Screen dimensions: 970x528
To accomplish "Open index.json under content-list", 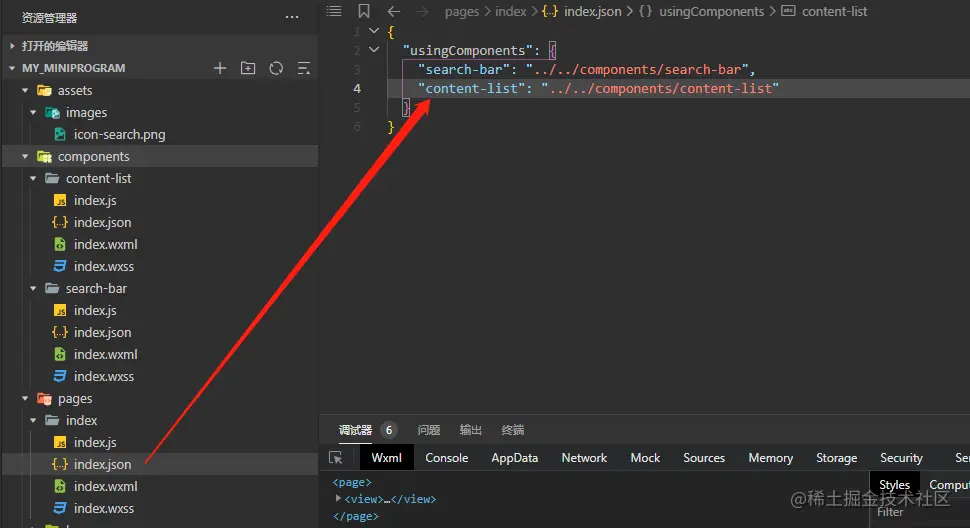I will pyautogui.click(x=102, y=222).
